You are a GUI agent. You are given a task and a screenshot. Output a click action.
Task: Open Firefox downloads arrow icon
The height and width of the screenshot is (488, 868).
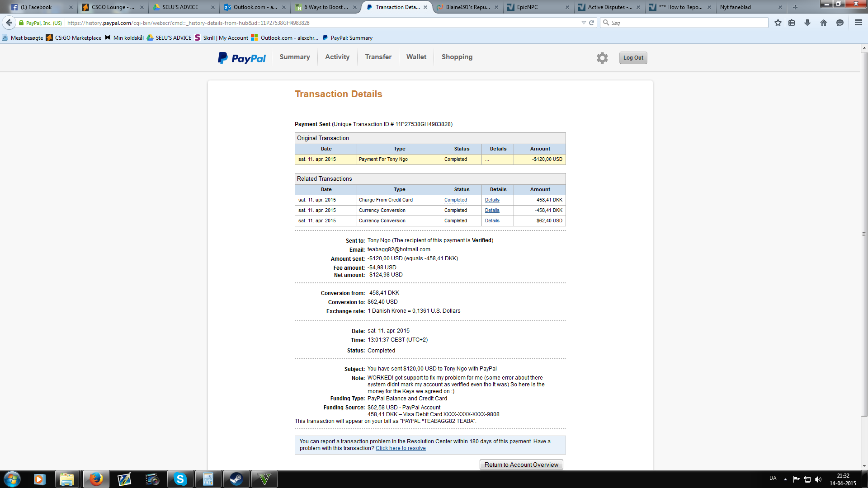(807, 23)
